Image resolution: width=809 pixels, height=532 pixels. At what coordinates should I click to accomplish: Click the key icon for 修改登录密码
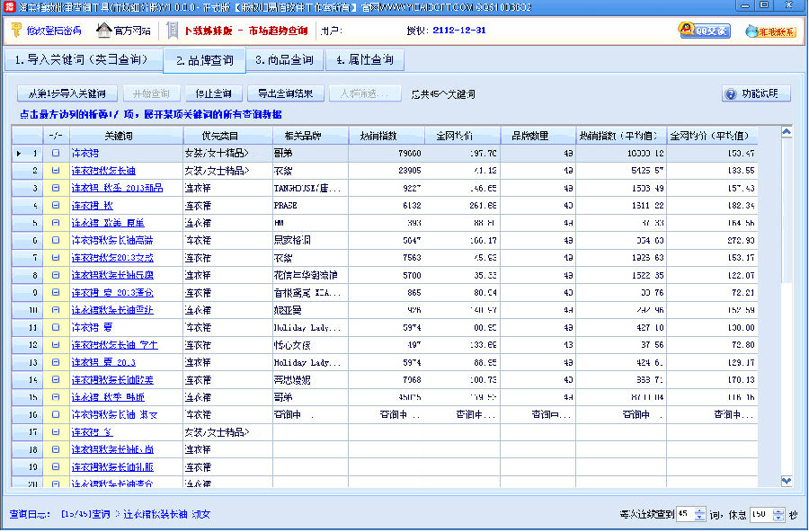pyautogui.click(x=16, y=31)
